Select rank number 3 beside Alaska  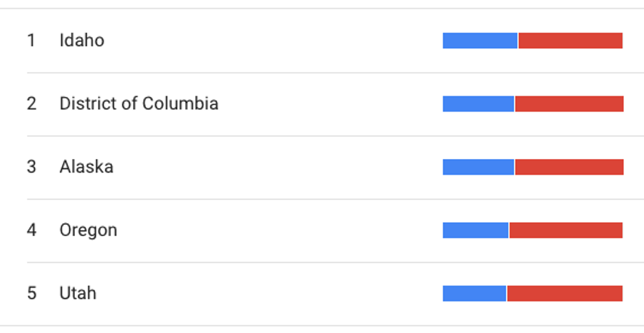click(x=32, y=167)
